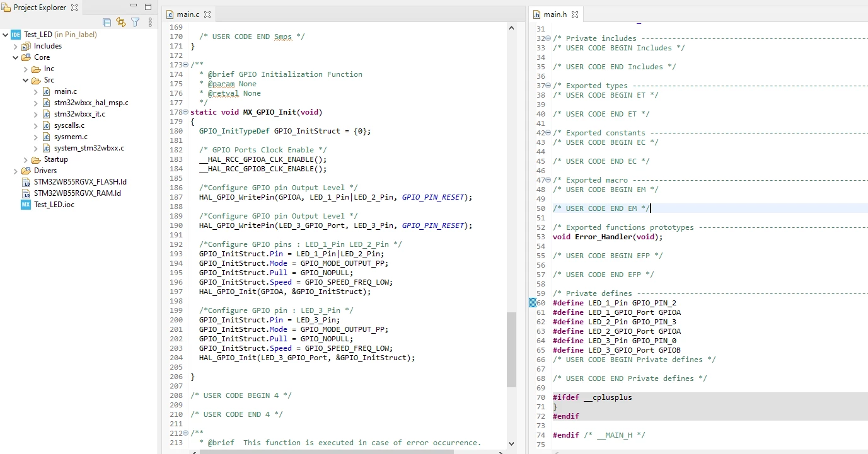The width and height of the screenshot is (868, 454).
Task: Collapse Exported types fold at line 37
Action: tap(548, 86)
